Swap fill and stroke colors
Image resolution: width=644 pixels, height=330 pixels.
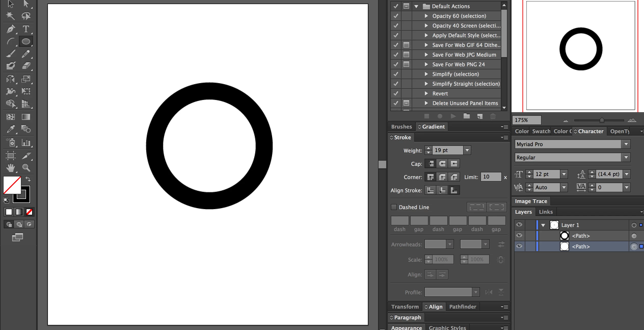pyautogui.click(x=28, y=179)
